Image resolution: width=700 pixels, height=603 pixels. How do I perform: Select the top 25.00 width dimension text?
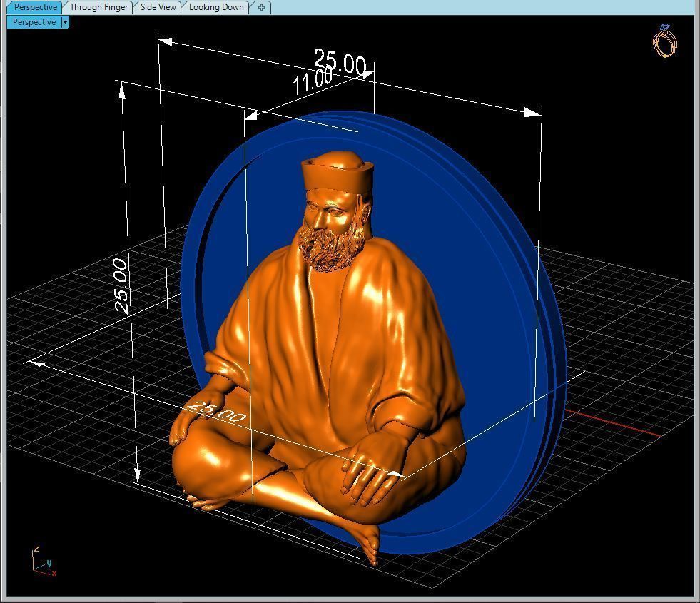coord(340,61)
